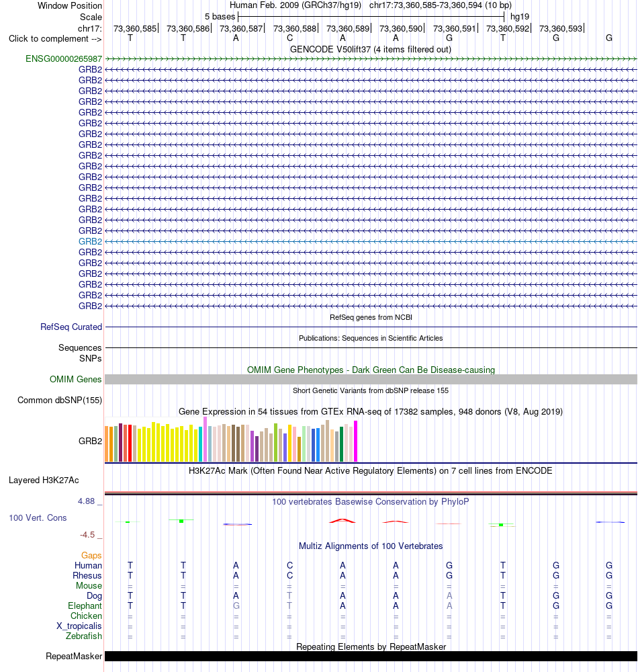
Task: Click the 'SNPs' track label
Action: (x=91, y=358)
